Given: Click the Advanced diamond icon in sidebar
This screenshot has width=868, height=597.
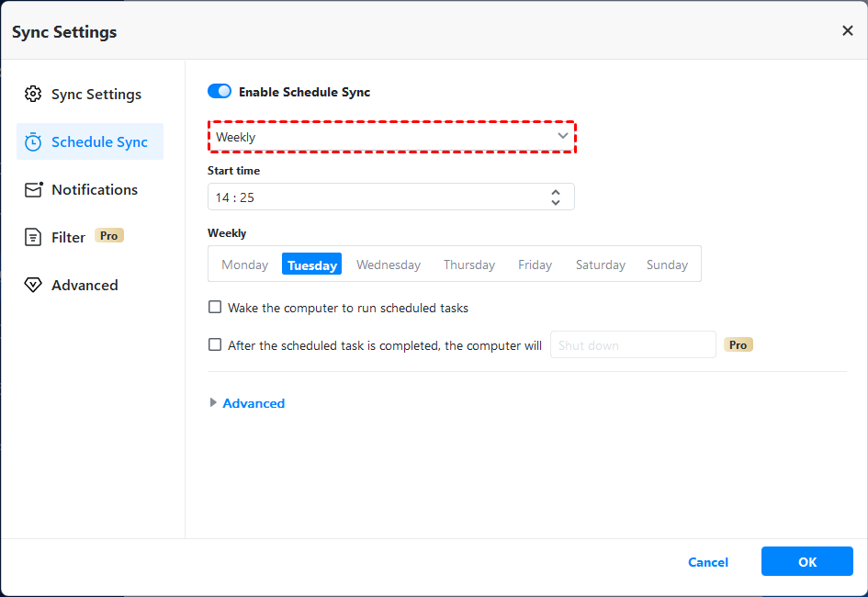Looking at the screenshot, I should point(34,285).
